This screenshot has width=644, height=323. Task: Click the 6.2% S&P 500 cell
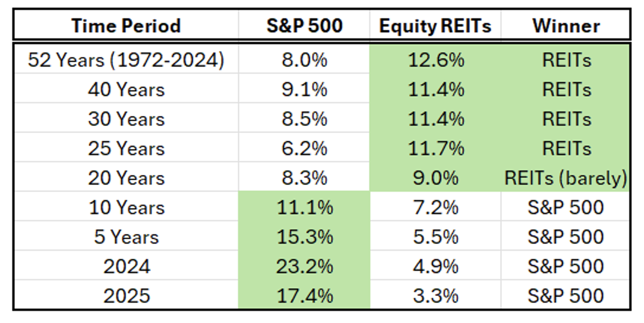(304, 149)
